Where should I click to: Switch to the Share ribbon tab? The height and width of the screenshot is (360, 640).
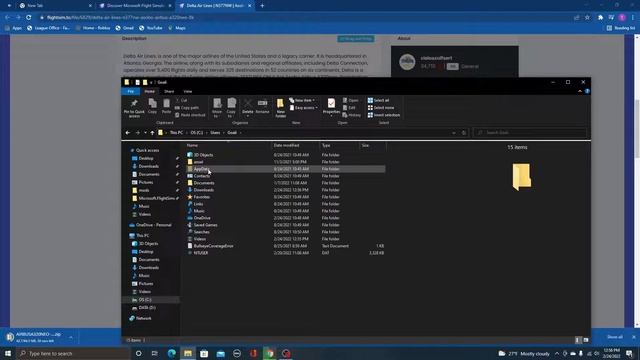coord(169,91)
